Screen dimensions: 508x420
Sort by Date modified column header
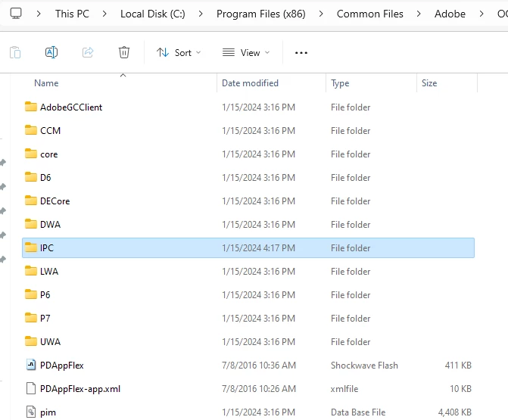pos(250,83)
